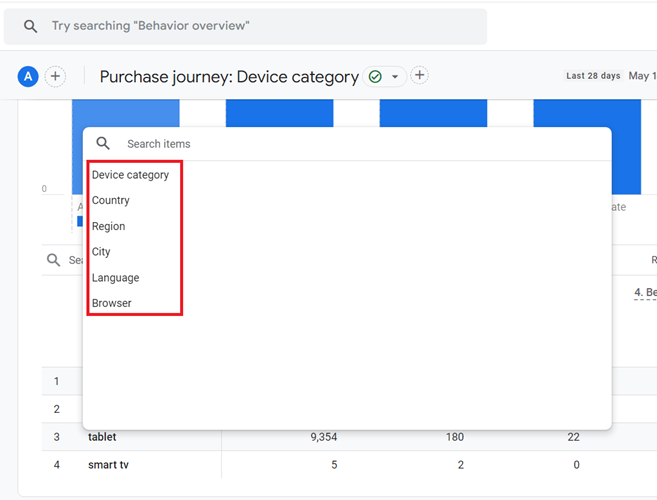Click the blue "A" segment badge

pyautogui.click(x=28, y=76)
